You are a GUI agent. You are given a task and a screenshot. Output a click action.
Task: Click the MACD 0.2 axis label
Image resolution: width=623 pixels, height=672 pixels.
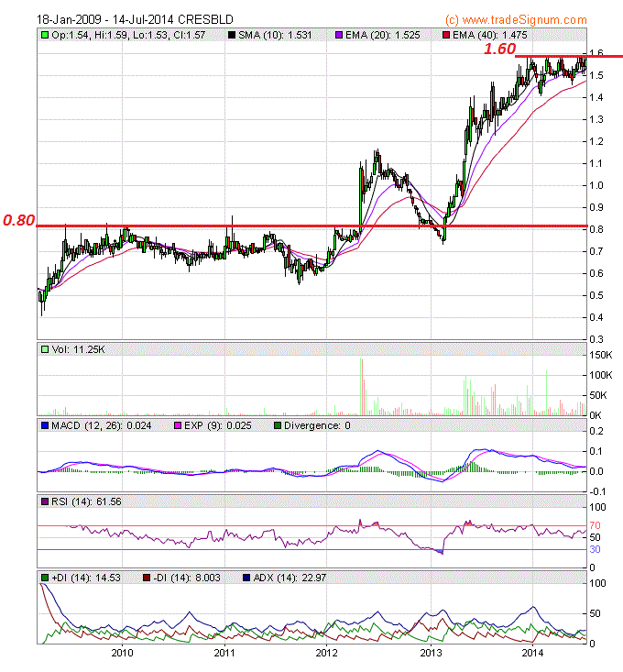[596, 431]
